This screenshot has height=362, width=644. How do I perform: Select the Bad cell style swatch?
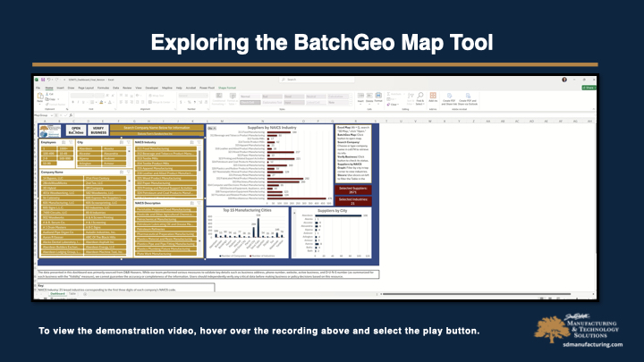coord(272,97)
